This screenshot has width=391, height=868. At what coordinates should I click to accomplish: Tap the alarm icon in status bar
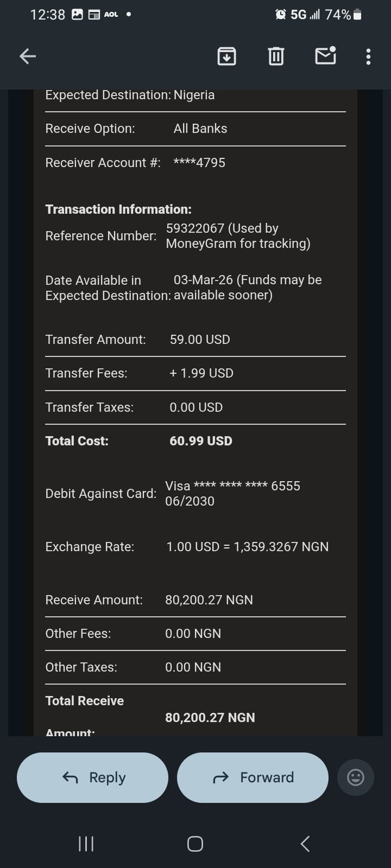(x=281, y=15)
